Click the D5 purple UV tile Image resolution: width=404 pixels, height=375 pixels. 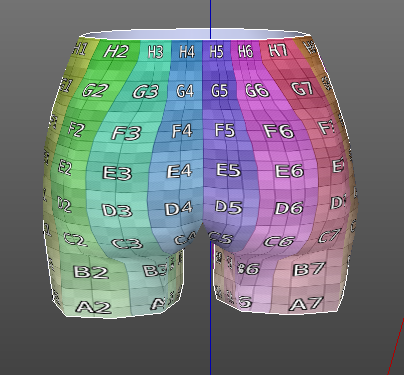(x=228, y=207)
